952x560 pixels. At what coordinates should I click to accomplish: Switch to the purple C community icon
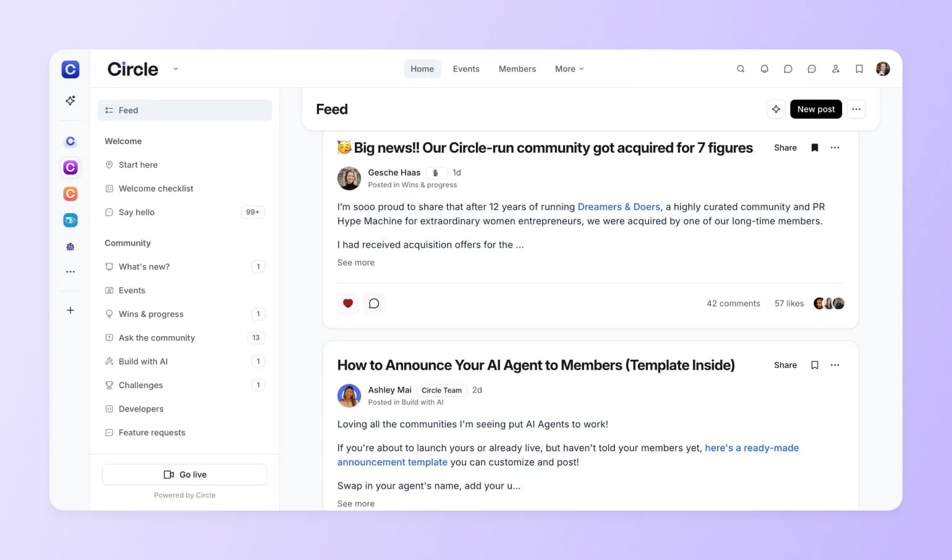(x=70, y=168)
